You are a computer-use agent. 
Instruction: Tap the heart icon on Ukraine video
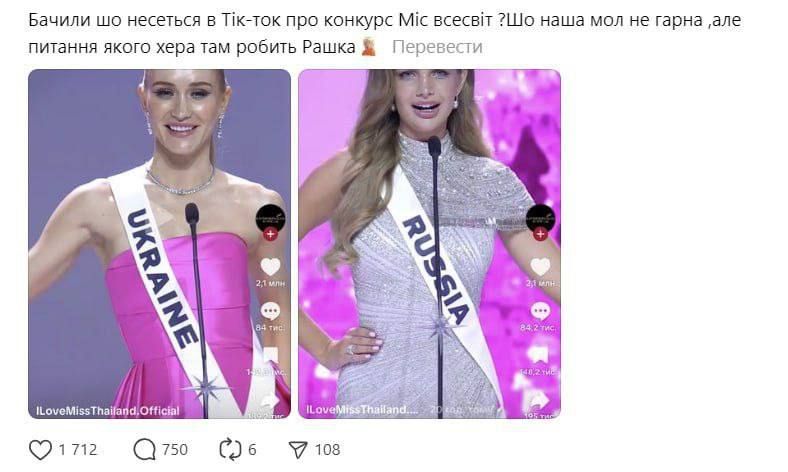(x=270, y=267)
